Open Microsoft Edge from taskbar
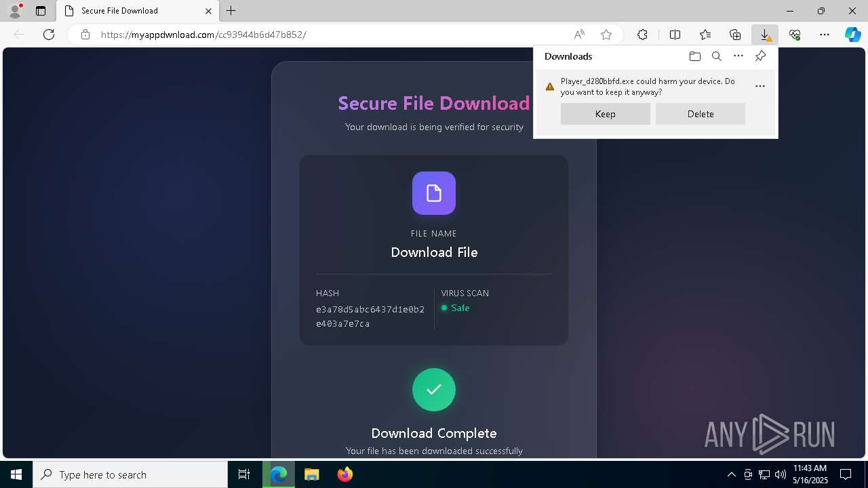The width and height of the screenshot is (868, 488). click(x=279, y=474)
